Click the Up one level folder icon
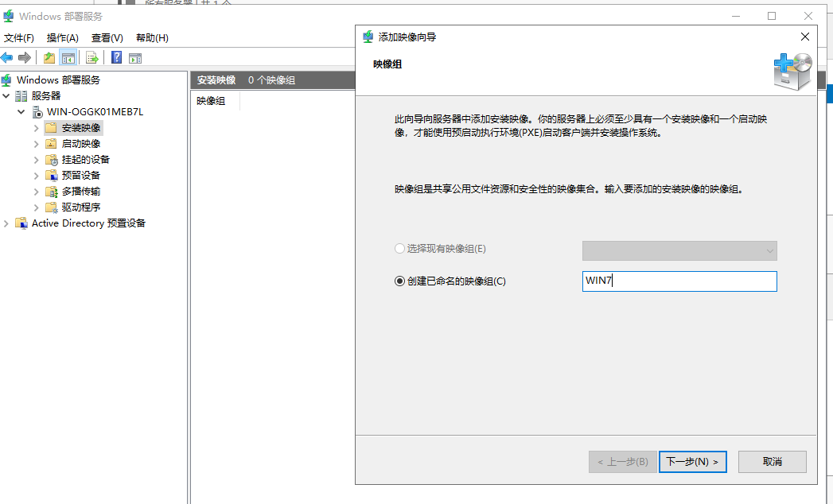This screenshot has height=504, width=833. (x=49, y=58)
